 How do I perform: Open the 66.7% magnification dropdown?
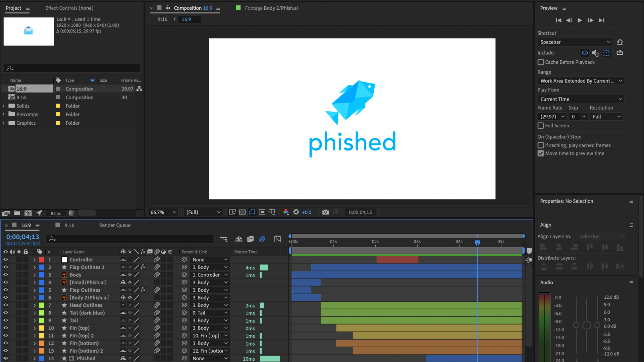(x=163, y=212)
